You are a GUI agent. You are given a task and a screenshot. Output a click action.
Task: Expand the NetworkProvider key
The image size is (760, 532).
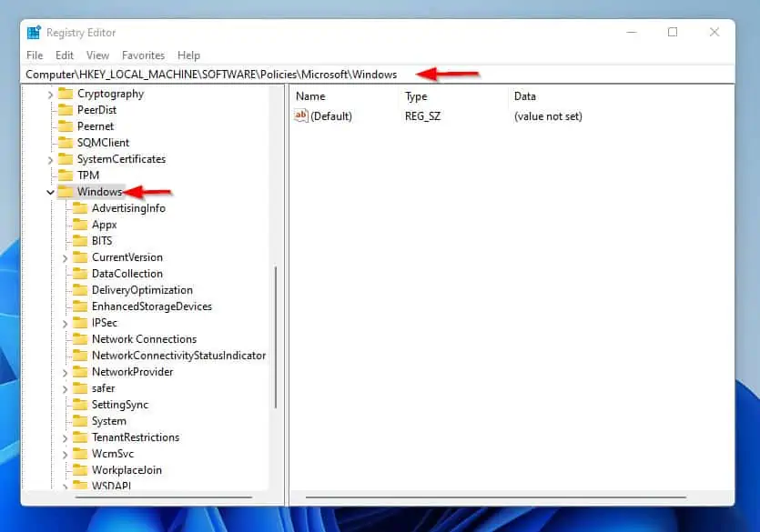(65, 373)
